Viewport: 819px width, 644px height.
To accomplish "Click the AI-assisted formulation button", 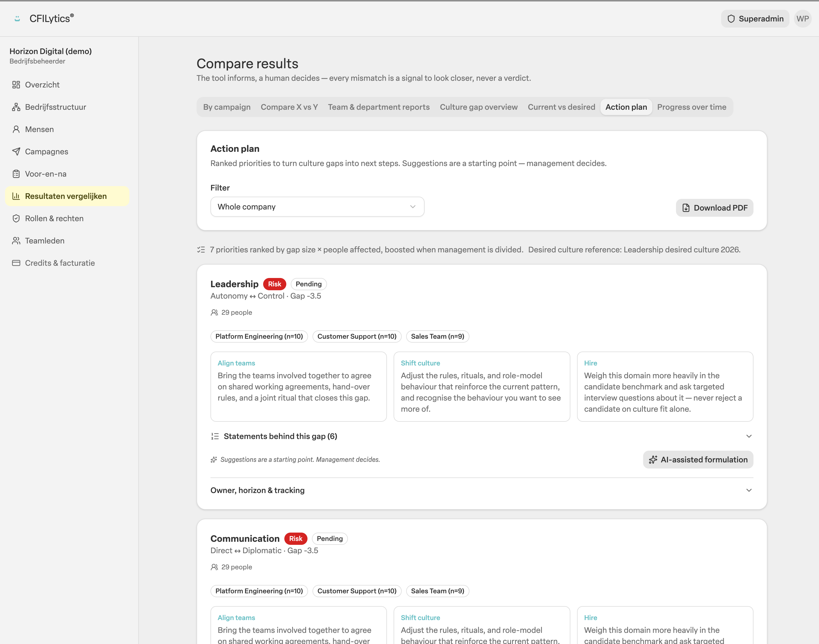I will (x=698, y=459).
